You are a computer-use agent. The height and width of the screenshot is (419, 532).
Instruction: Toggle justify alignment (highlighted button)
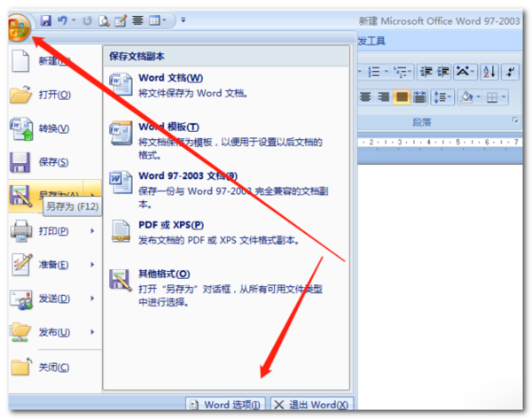tap(402, 97)
